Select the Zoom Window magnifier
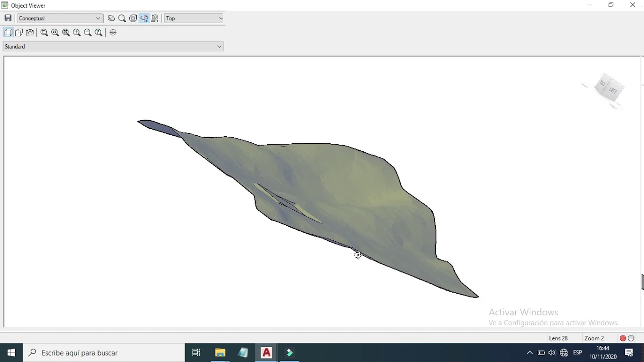This screenshot has height=362, width=644. pyautogui.click(x=44, y=32)
